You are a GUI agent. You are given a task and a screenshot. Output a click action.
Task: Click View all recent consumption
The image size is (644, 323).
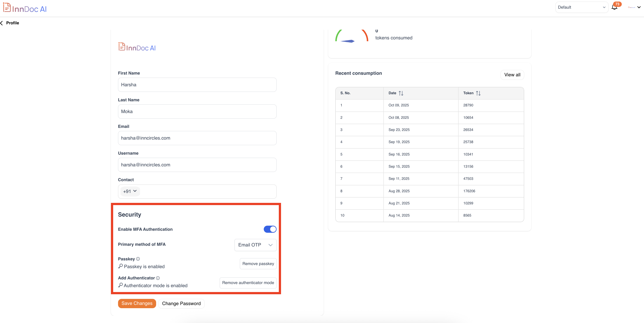point(512,75)
